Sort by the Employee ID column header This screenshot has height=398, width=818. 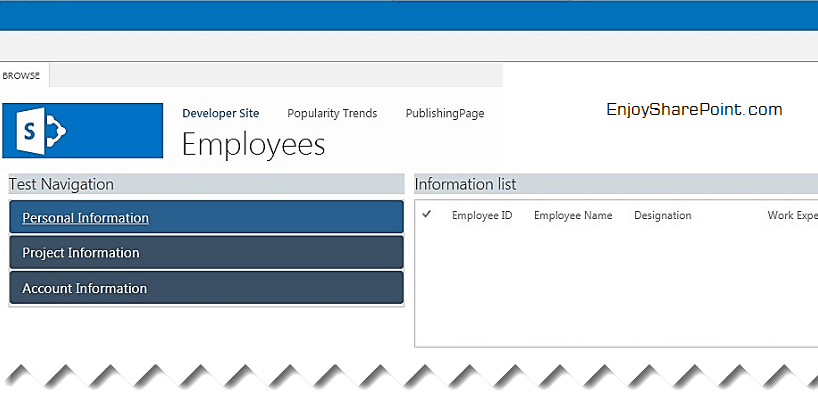click(x=482, y=215)
